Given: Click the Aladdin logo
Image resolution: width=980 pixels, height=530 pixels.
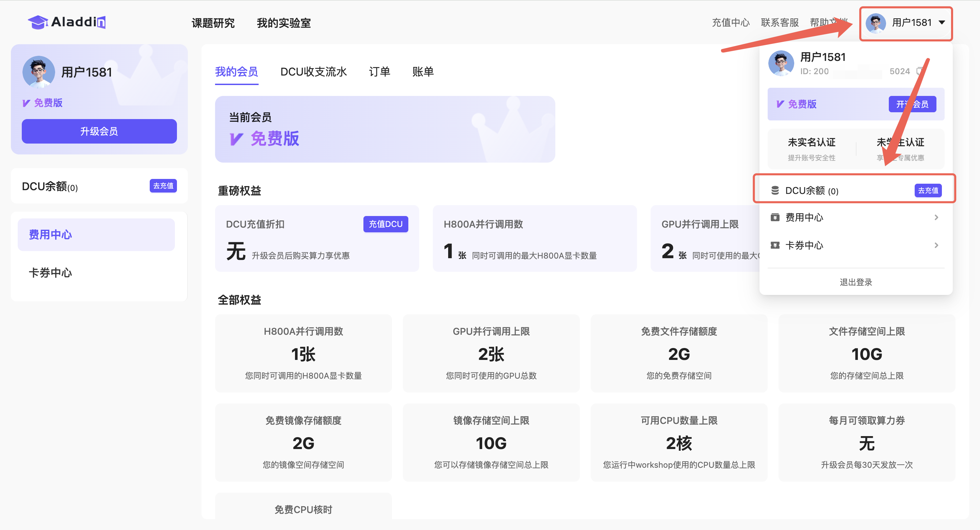Looking at the screenshot, I should 67,22.
